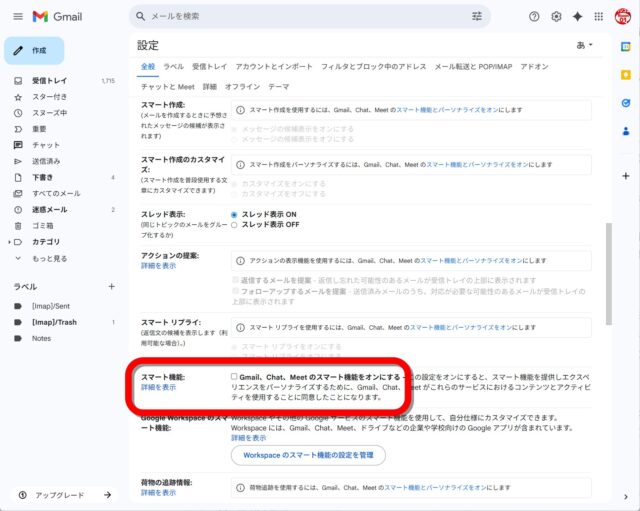Open Google Calendar in side panel
The width and height of the screenshot is (640, 511).
625,47
